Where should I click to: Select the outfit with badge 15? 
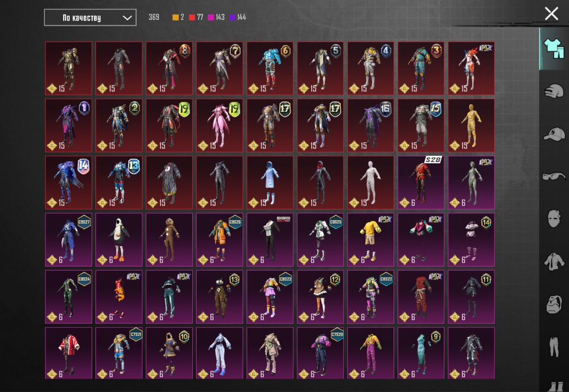tap(421, 126)
